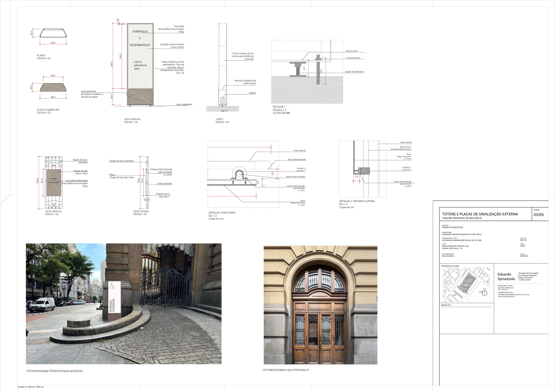Click the 'DET 2' callout on lateral view
This screenshot has width=555, height=392.
point(147,200)
